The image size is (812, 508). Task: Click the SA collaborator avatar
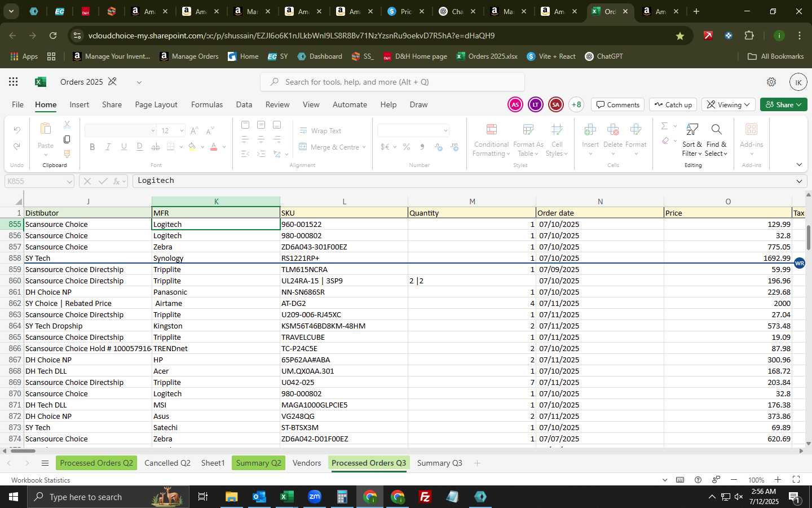point(555,104)
